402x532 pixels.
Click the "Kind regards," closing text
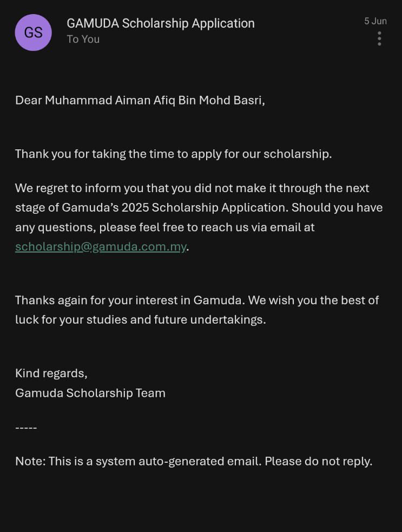coord(51,373)
